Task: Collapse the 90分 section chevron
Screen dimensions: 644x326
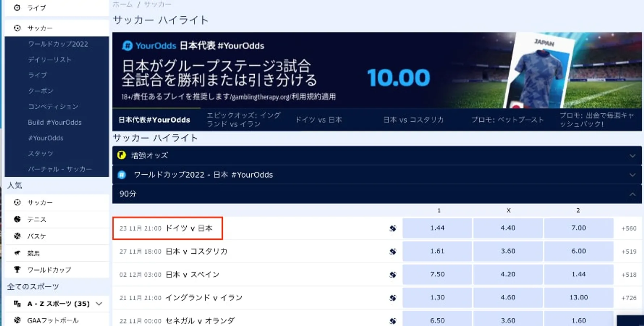Action: click(x=632, y=194)
